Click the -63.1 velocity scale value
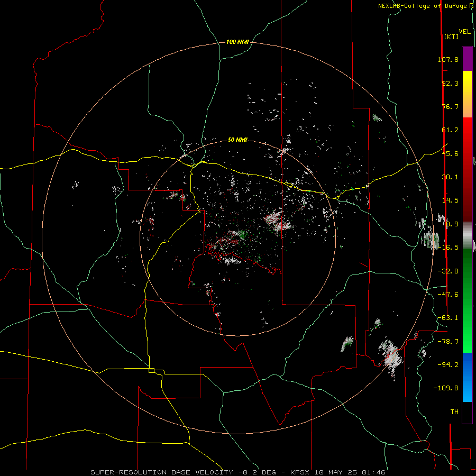 [x=448, y=318]
